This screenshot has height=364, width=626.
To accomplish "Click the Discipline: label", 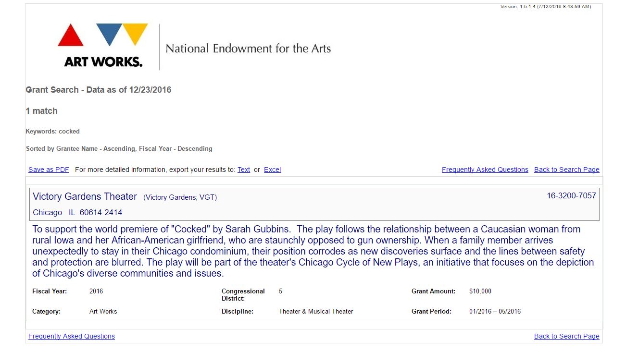I will (x=238, y=311).
